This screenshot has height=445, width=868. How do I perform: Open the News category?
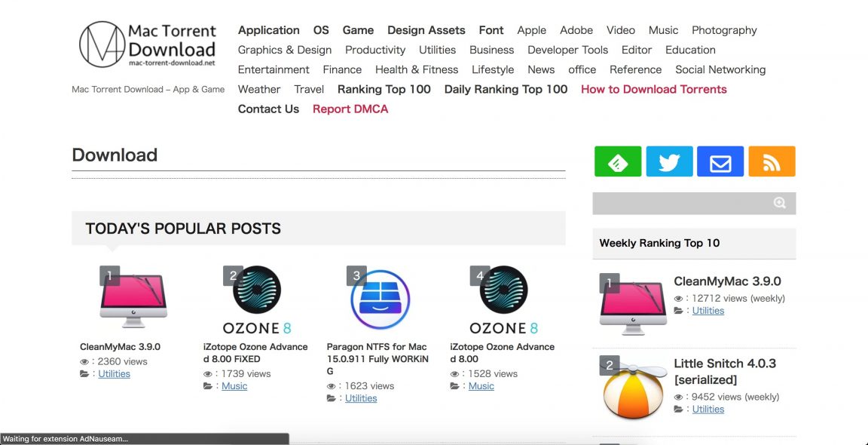click(x=541, y=70)
